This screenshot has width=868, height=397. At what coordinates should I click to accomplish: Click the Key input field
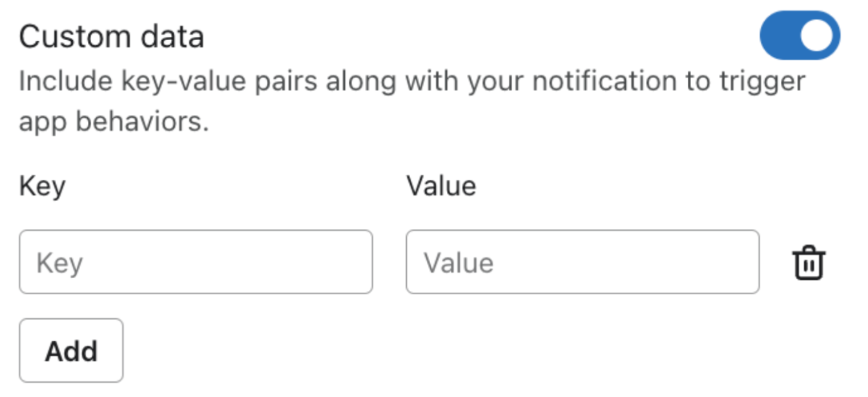point(196,262)
